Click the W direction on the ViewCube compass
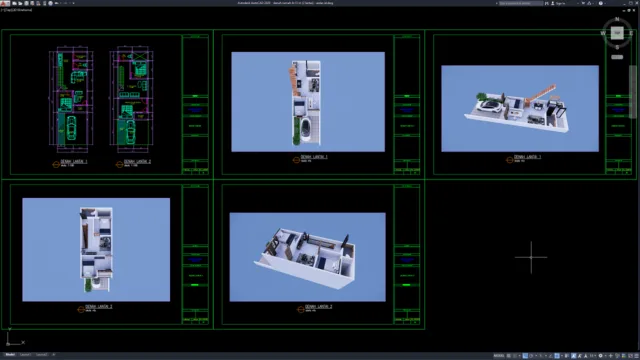 [603, 33]
